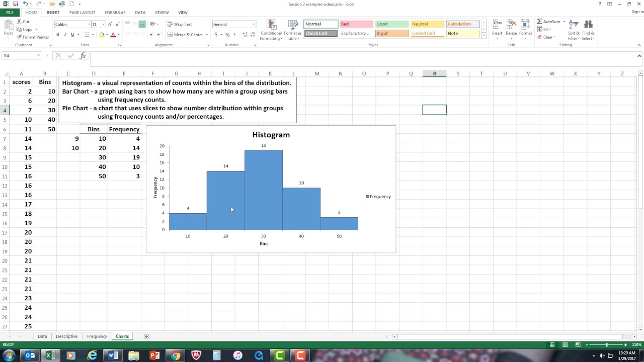Click the Format cells icon
Image resolution: width=644 pixels, height=362 pixels.
point(525,25)
